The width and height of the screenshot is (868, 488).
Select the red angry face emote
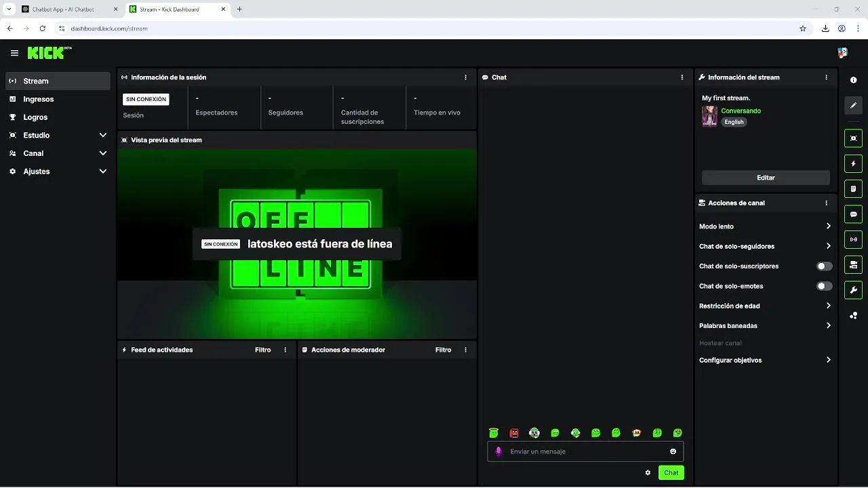point(514,432)
